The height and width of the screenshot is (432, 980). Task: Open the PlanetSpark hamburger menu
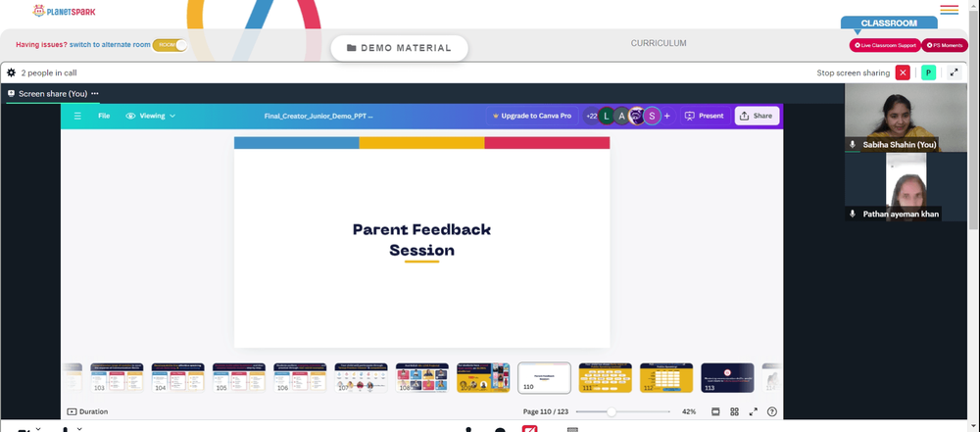click(949, 10)
